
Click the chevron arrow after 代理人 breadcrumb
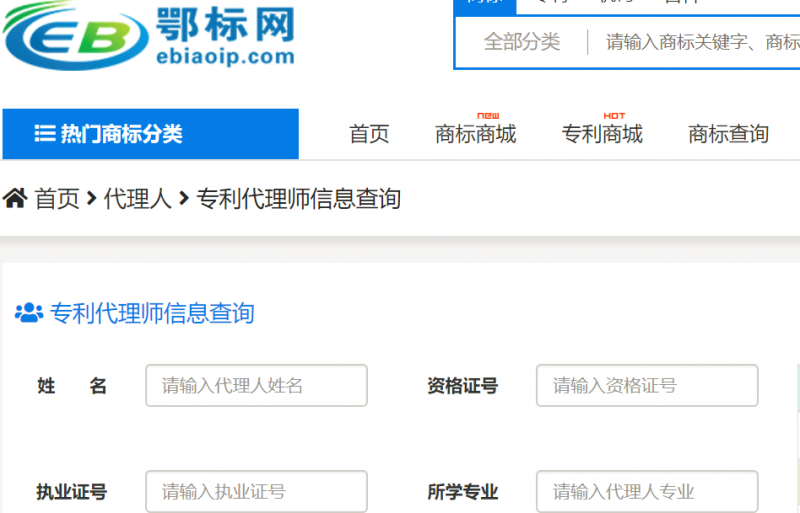point(184,199)
